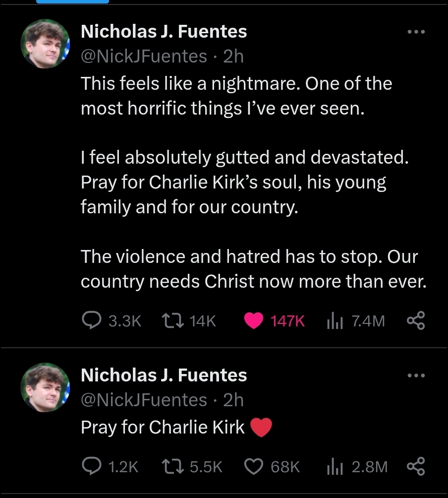Click the 2h timestamp on first post
The image size is (448, 498).
click(233, 57)
